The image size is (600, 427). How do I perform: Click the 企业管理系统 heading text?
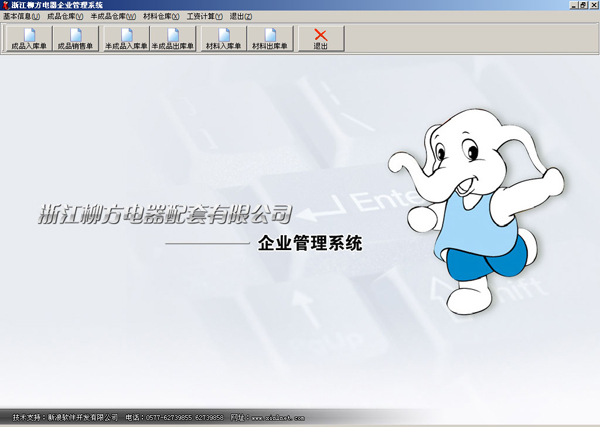[x=309, y=243]
